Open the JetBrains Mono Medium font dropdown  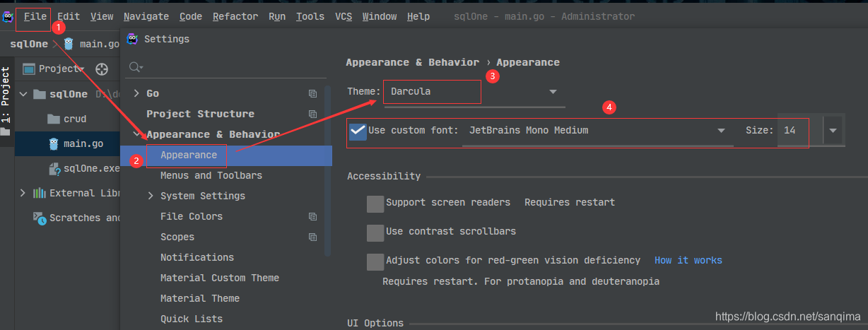pyautogui.click(x=597, y=131)
